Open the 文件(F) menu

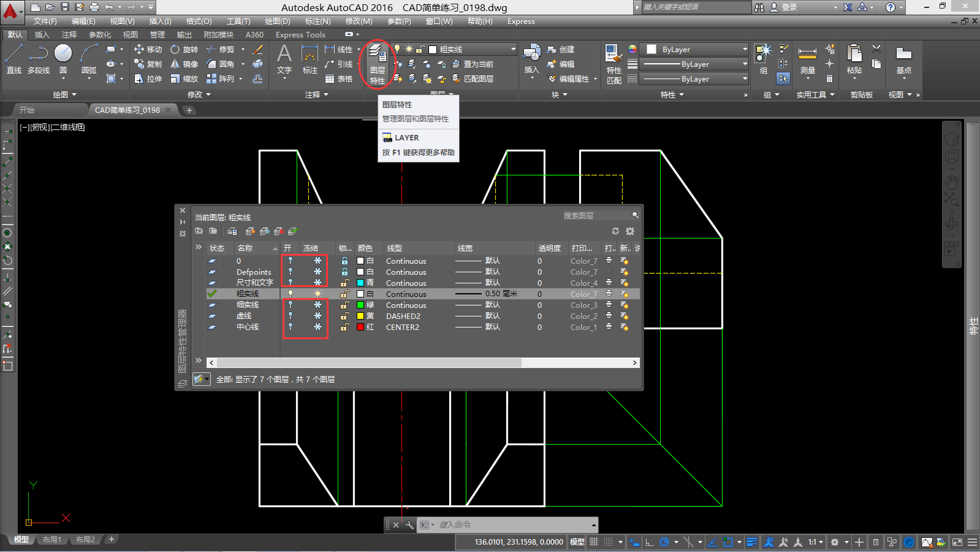pyautogui.click(x=45, y=21)
